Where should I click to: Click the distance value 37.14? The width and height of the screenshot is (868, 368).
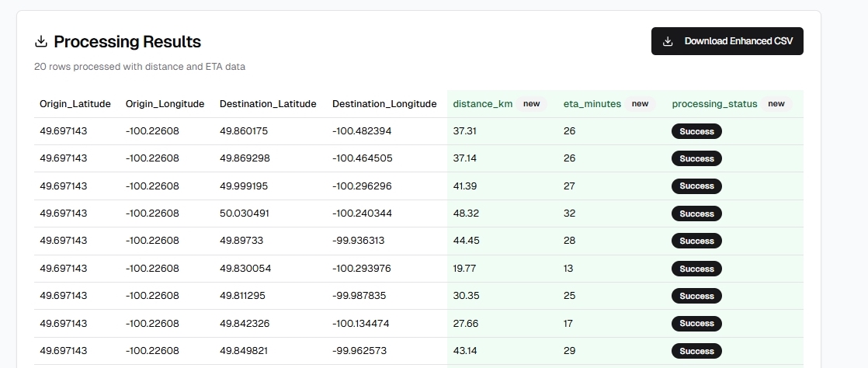click(x=464, y=158)
